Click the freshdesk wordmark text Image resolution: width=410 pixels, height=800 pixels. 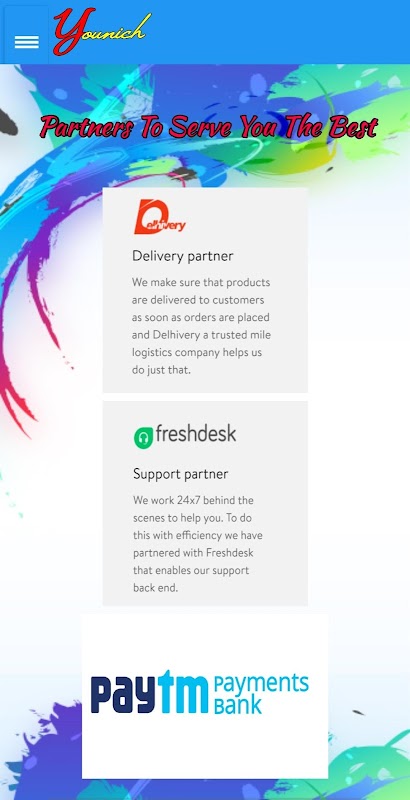196,434
